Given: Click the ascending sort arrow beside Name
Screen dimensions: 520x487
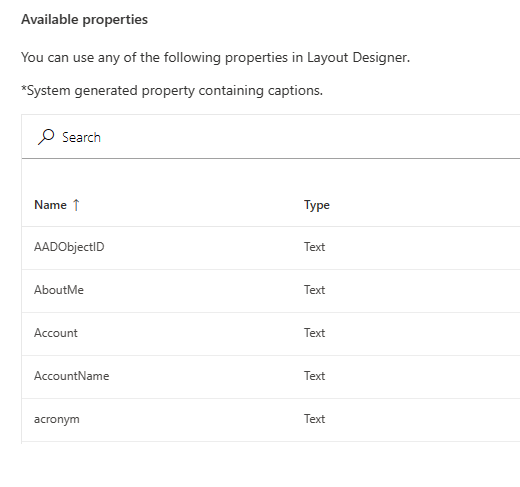Looking at the screenshot, I should pos(76,205).
